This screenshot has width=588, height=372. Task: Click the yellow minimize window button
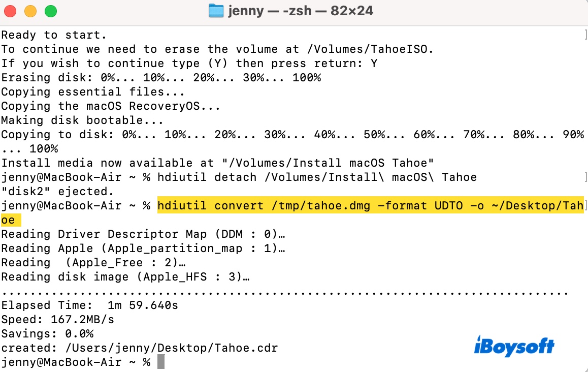[31, 11]
